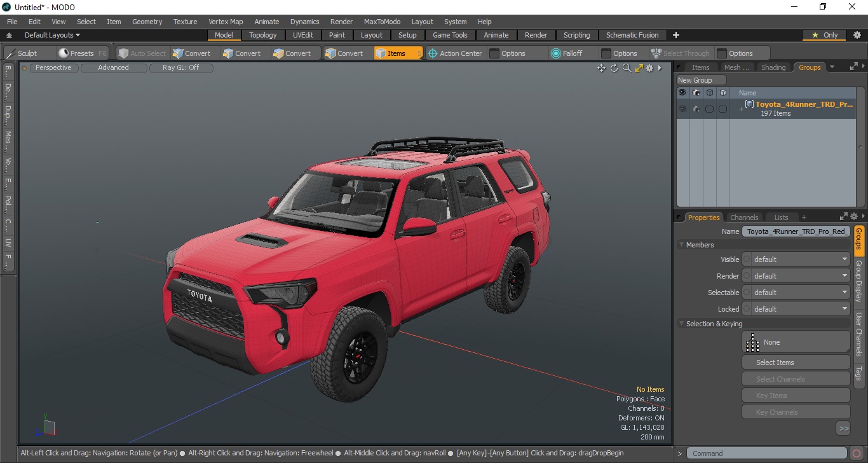Click the Perspective view button

[x=53, y=67]
